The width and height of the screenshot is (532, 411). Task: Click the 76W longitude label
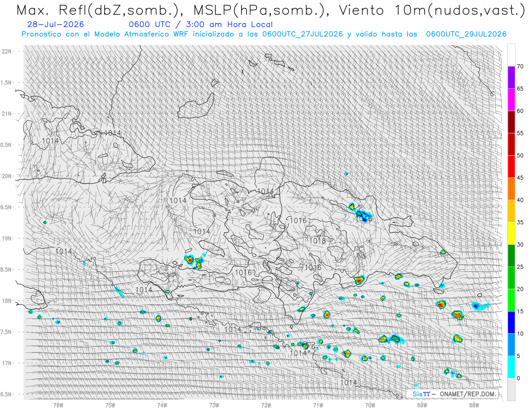(58, 404)
